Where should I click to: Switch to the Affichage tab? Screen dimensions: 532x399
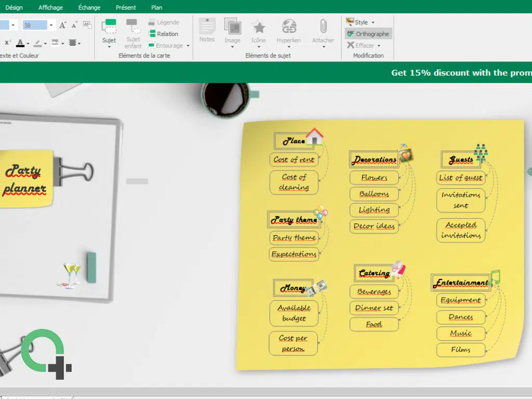pos(50,8)
